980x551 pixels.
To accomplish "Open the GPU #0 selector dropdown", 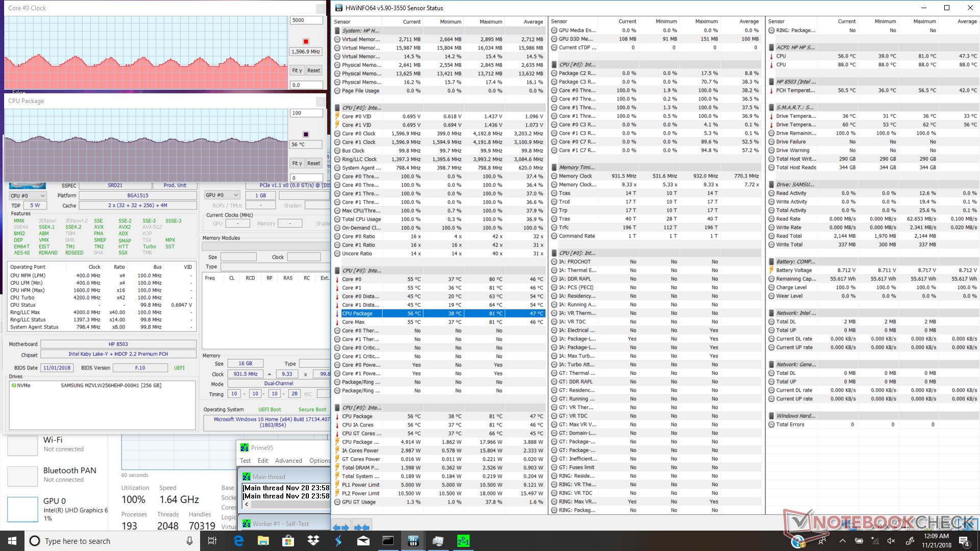I will [222, 195].
